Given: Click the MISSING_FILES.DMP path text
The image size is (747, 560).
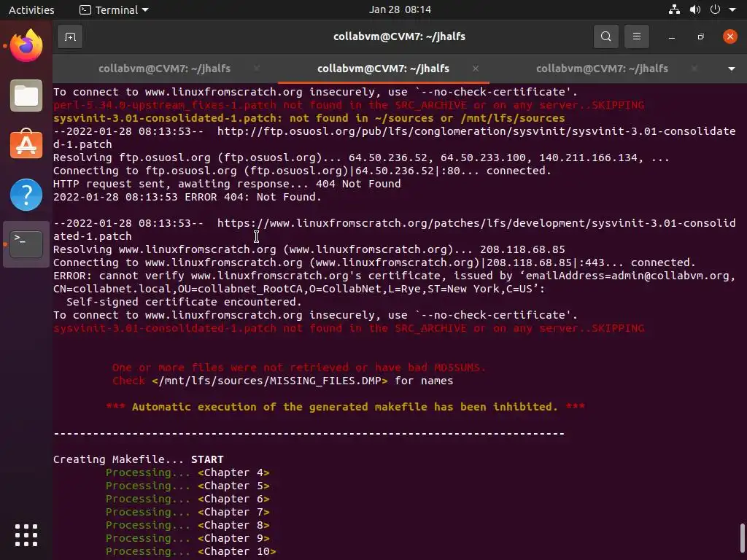Looking at the screenshot, I should click(270, 381).
